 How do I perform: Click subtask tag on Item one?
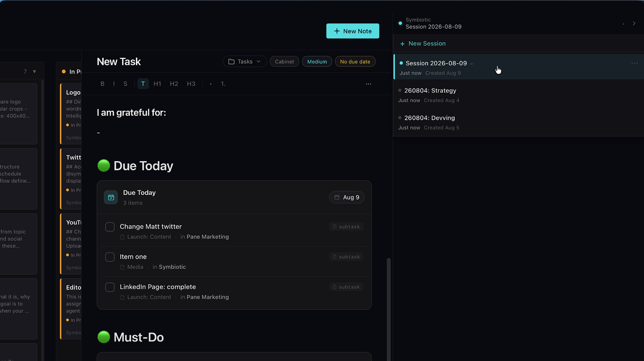click(x=346, y=257)
